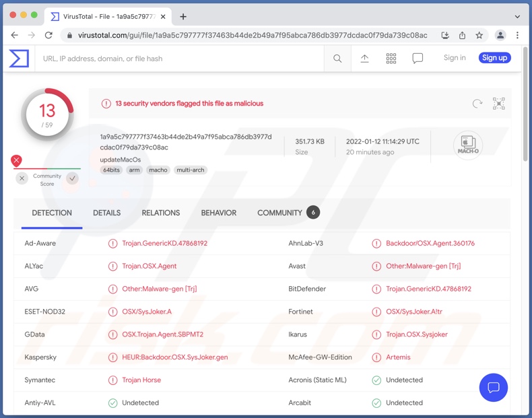Select the page vertical scrollbar
The width and height of the screenshot is (532, 418).
click(525, 105)
